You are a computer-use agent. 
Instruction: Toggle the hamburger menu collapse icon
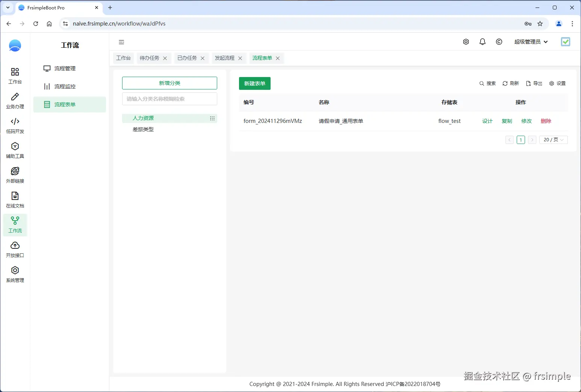121,42
